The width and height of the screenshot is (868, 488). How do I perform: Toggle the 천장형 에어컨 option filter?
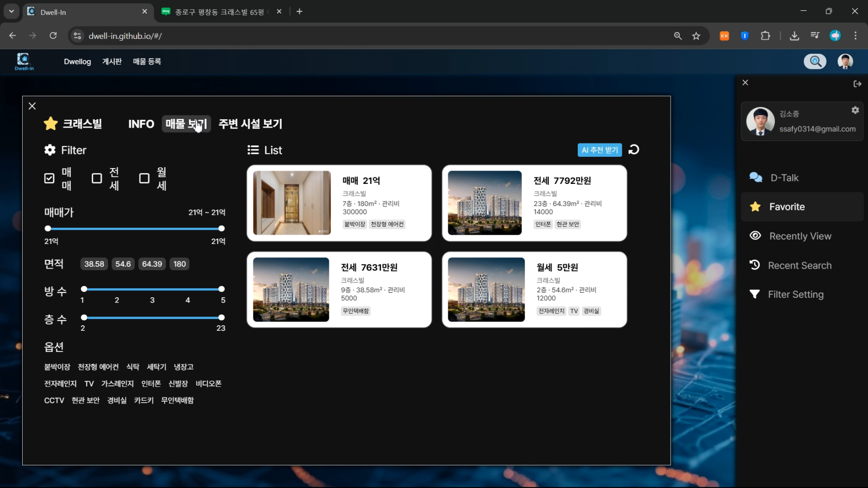click(x=98, y=367)
